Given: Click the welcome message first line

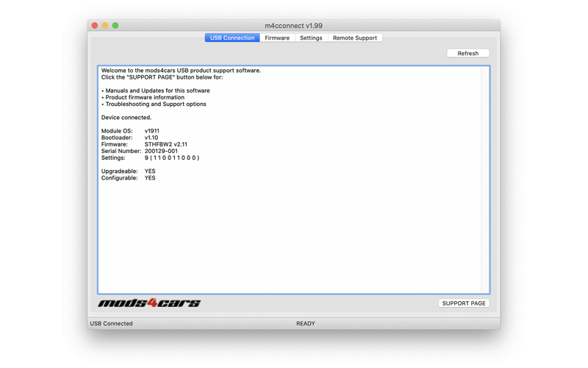Looking at the screenshot, I should point(181,70).
